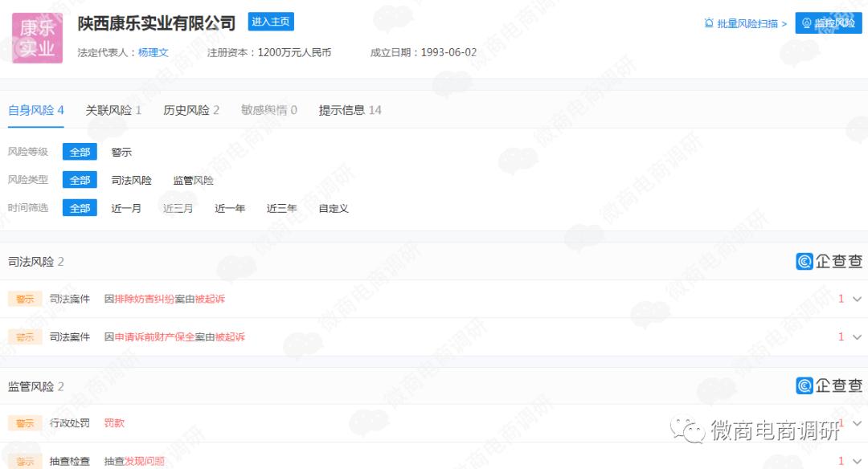Click 企查查 logo in 监管风险 section
This screenshot has height=469, width=868.
coord(829,385)
